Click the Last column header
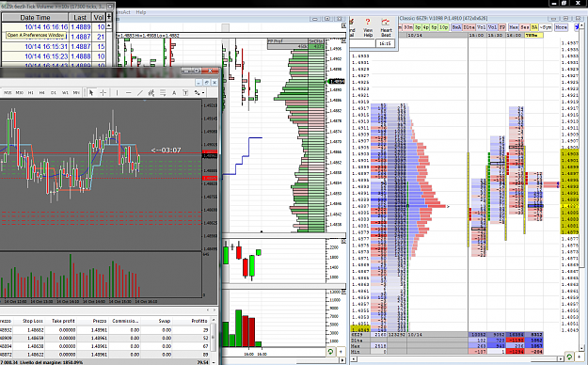Viewport: 588px width, 365px height. [x=80, y=17]
